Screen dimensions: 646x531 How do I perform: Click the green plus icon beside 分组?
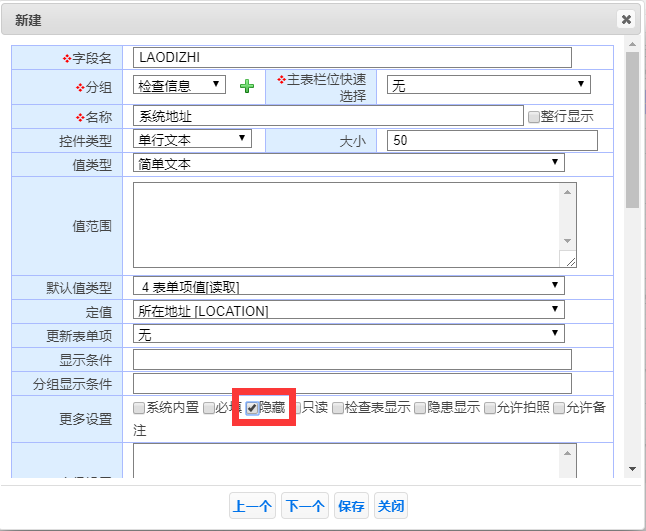click(247, 87)
